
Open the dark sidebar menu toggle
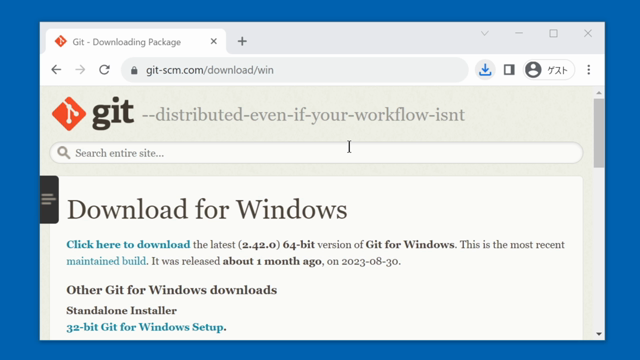[49, 200]
